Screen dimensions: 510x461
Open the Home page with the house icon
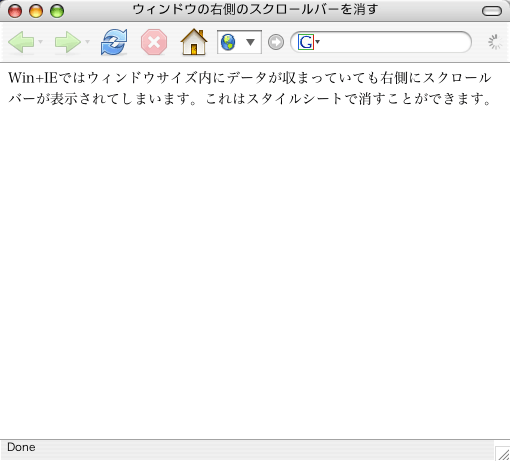[x=194, y=42]
